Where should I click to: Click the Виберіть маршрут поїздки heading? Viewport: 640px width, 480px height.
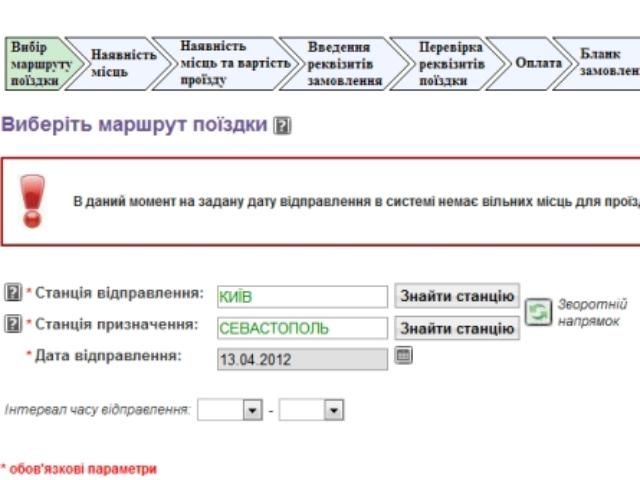pyautogui.click(x=135, y=124)
